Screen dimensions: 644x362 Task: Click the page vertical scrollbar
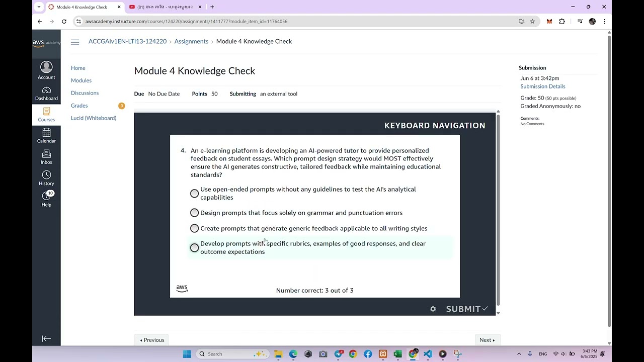point(609,181)
